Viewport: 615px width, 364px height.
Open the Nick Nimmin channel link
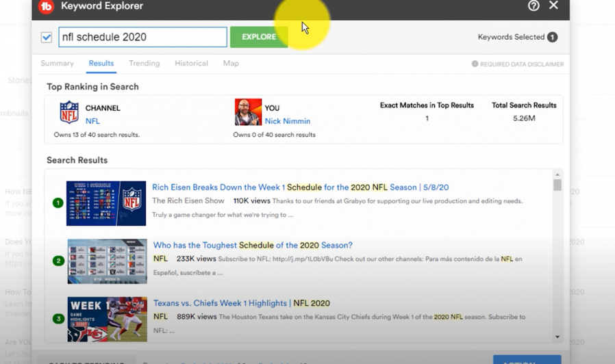[288, 121]
